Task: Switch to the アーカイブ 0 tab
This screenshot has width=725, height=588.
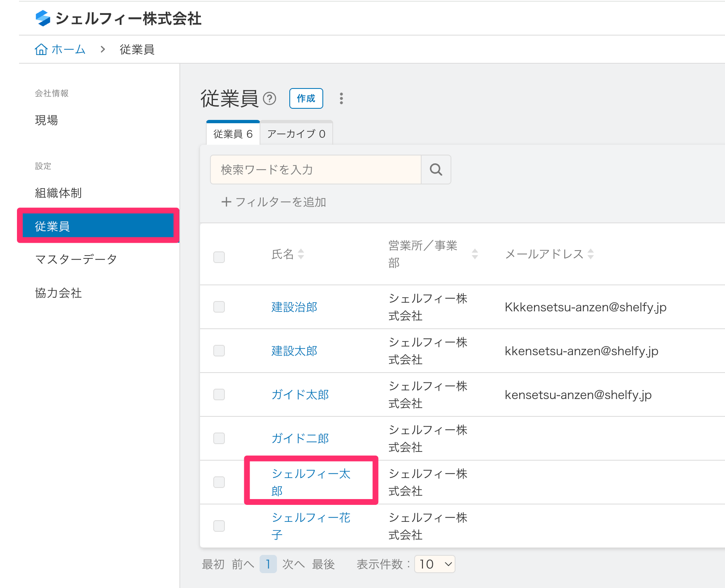Action: (x=296, y=134)
